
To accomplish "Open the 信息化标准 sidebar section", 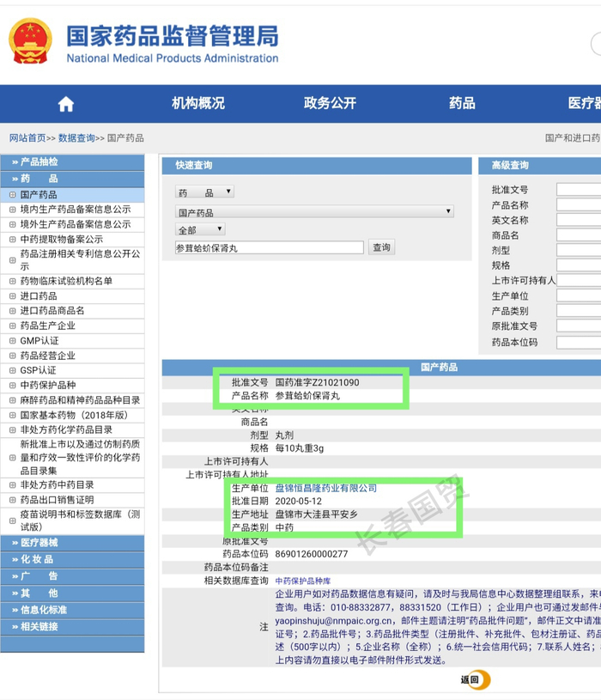I will 72,610.
